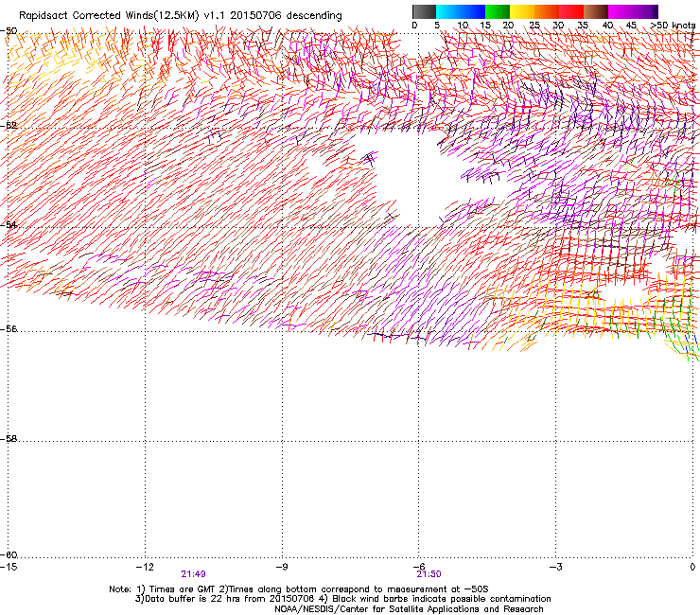Click the -50 latitude axis label

point(9,31)
